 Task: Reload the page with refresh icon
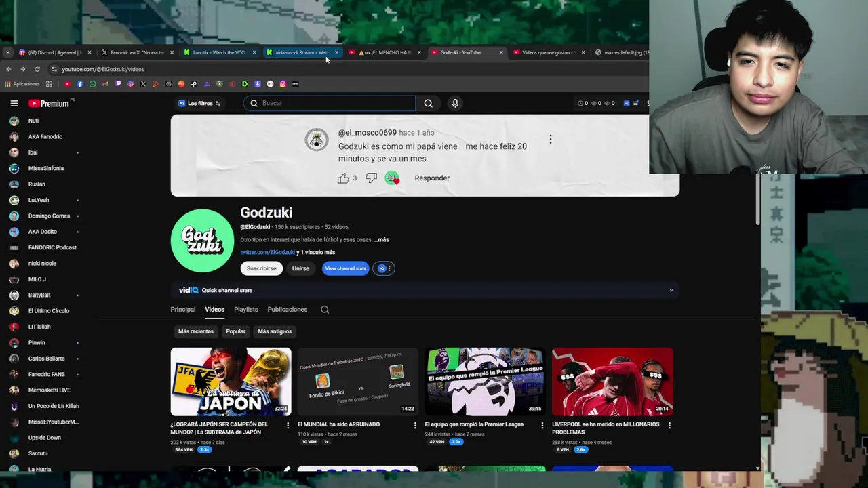click(x=37, y=69)
